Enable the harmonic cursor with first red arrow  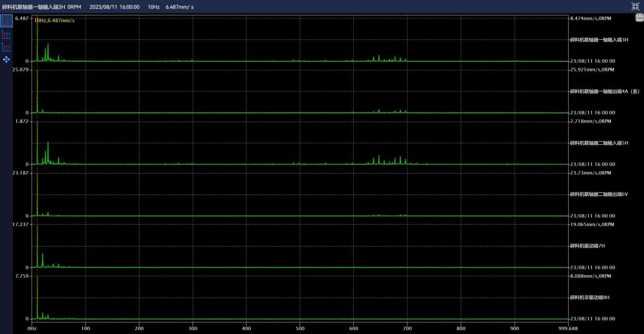point(6,34)
